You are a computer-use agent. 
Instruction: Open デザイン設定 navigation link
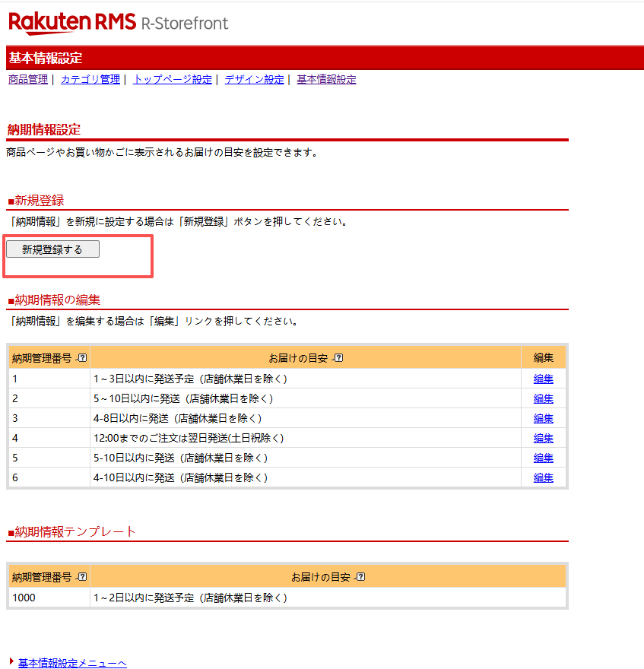[255, 79]
